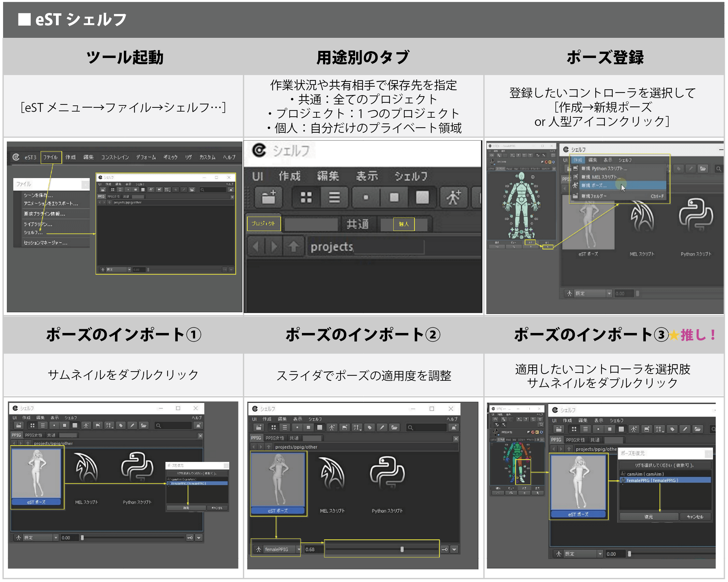This screenshot has height=582, width=728.
Task: Choose 新規 ポーズ... in the 作成 menu
Action: (x=594, y=186)
